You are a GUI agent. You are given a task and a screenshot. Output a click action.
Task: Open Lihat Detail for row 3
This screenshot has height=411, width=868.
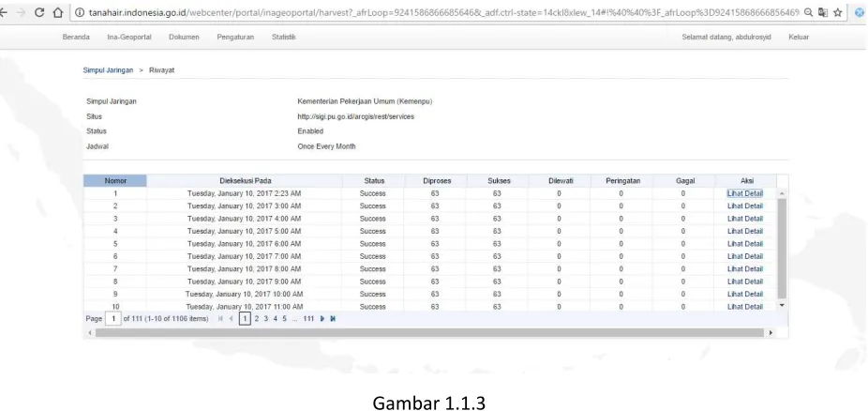click(x=744, y=219)
